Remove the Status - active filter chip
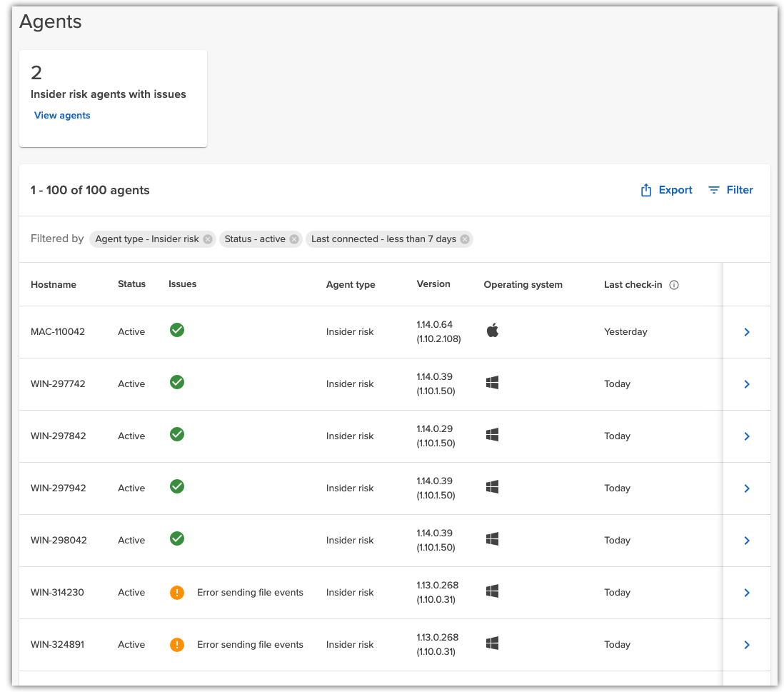784x692 pixels. click(294, 239)
